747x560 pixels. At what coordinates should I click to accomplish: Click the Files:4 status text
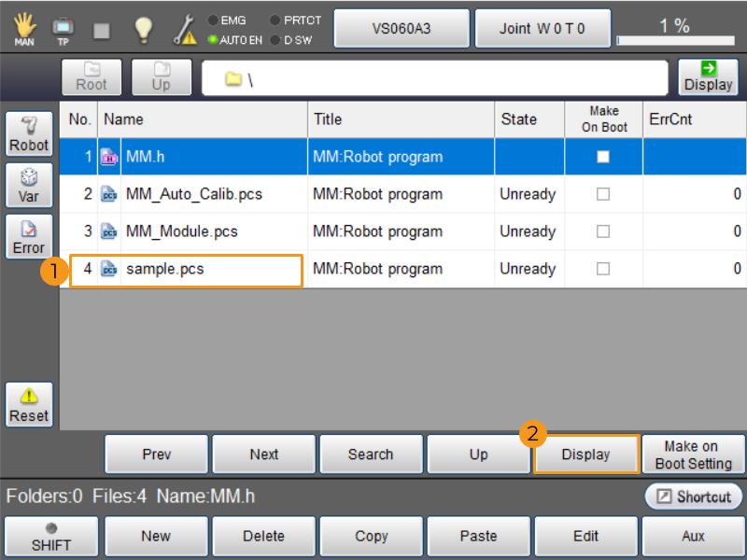[120, 497]
